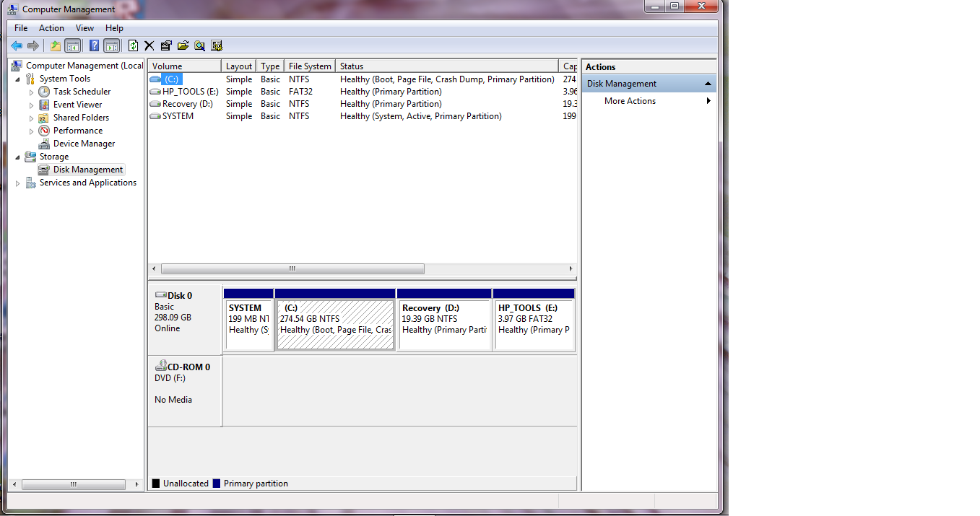
Task: Toggle Show/Hide Console Tree toolbar button
Action: tap(73, 45)
